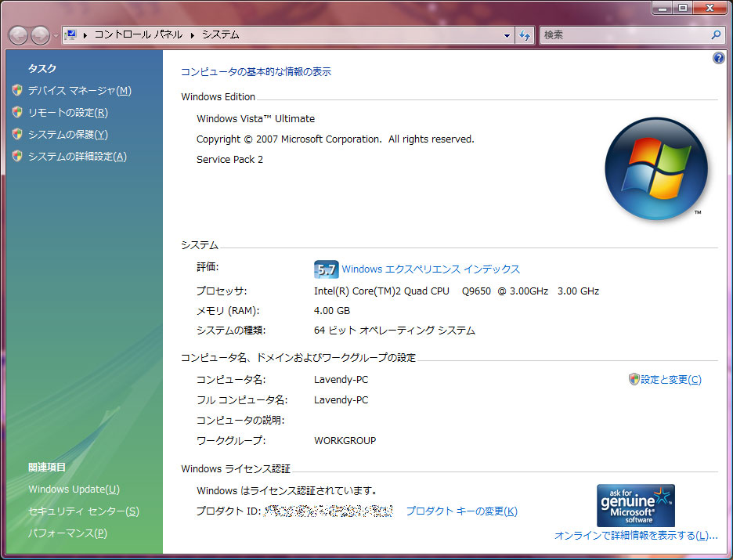The height and width of the screenshot is (560, 733).
Task: Click the コンピュータの説明: label
Action: 240,421
